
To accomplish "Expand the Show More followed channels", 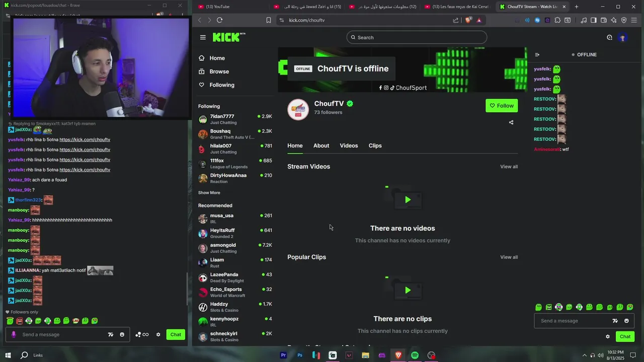I will point(209,193).
